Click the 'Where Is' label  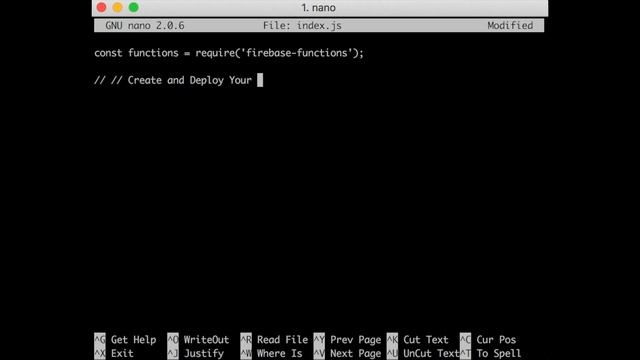click(x=280, y=353)
